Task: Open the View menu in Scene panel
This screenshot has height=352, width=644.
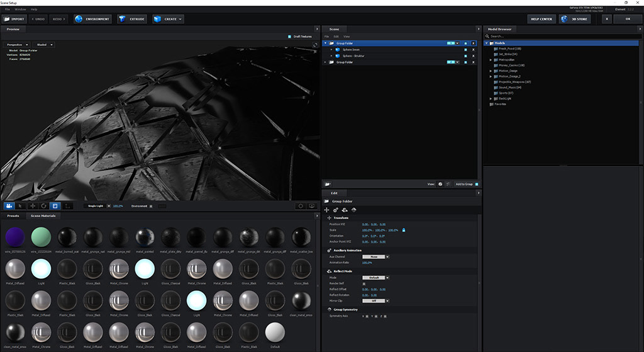Action: coord(347,37)
